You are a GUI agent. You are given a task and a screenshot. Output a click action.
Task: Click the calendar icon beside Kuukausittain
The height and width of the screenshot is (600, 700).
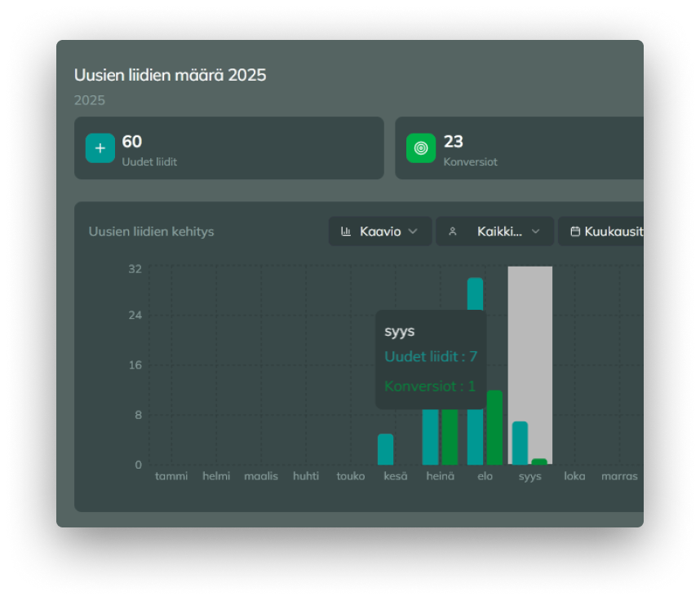pyautogui.click(x=575, y=232)
